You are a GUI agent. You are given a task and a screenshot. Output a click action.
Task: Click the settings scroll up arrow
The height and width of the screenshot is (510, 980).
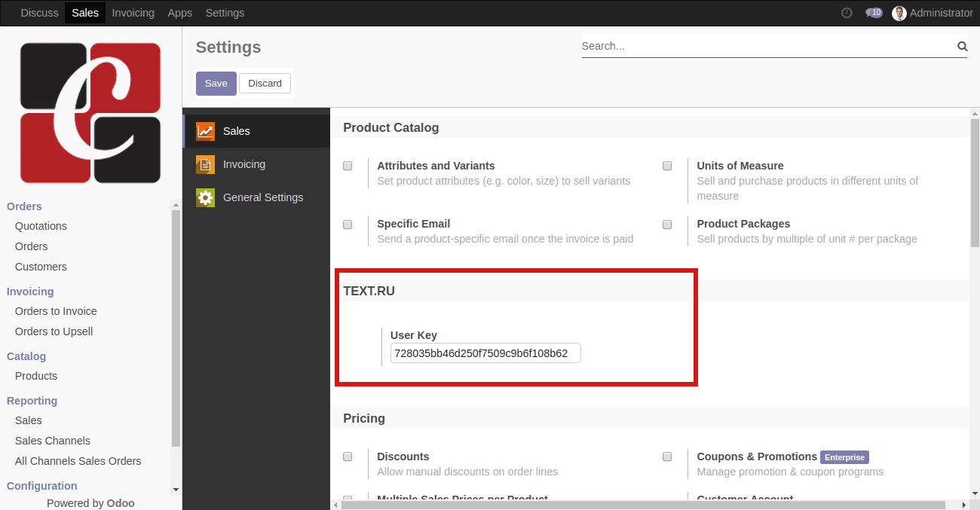[975, 112]
